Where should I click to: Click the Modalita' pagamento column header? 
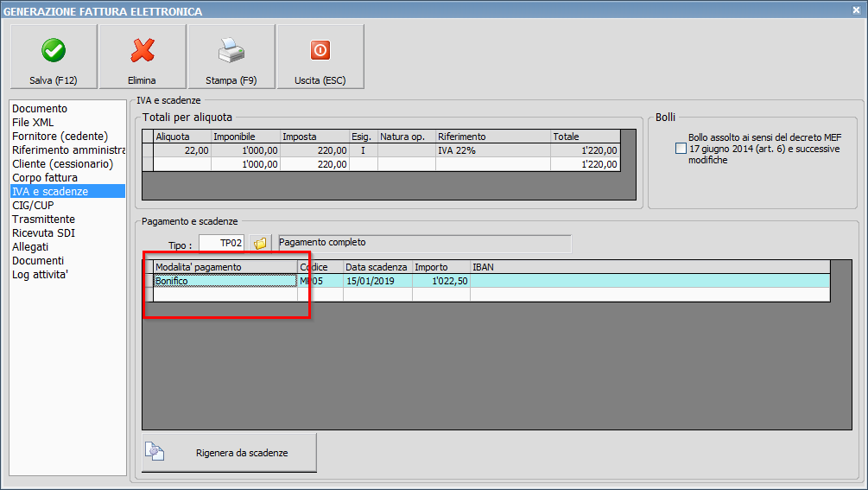tap(225, 267)
